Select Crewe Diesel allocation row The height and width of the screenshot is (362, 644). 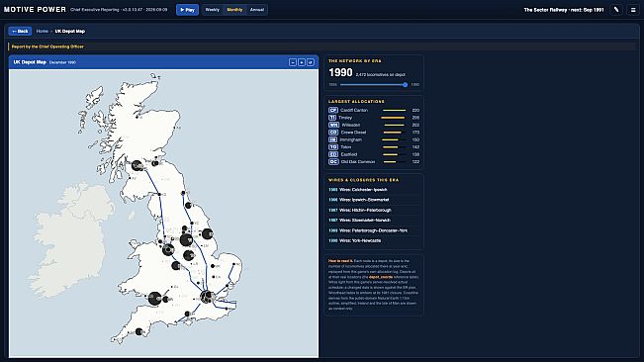374,133
